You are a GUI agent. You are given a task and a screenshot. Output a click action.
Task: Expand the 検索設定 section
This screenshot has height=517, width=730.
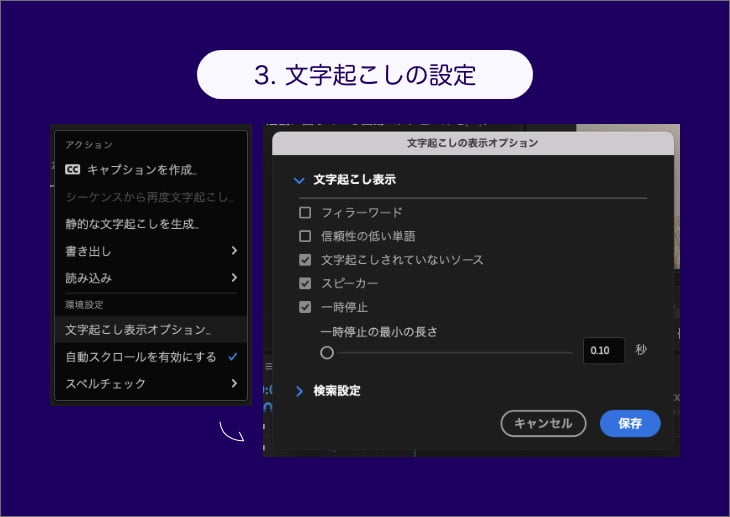click(x=298, y=391)
